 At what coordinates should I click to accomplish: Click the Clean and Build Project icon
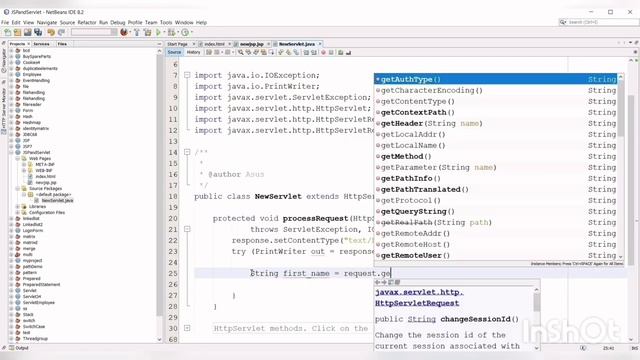147,32
